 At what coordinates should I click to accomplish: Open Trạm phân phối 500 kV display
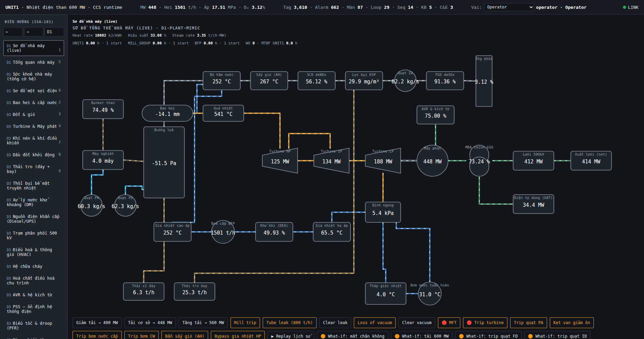coord(34,236)
